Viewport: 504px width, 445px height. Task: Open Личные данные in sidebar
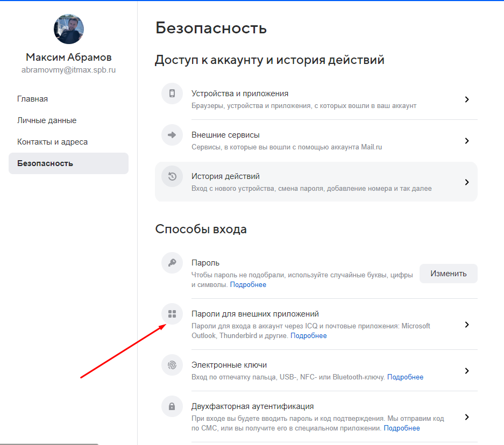tap(47, 120)
